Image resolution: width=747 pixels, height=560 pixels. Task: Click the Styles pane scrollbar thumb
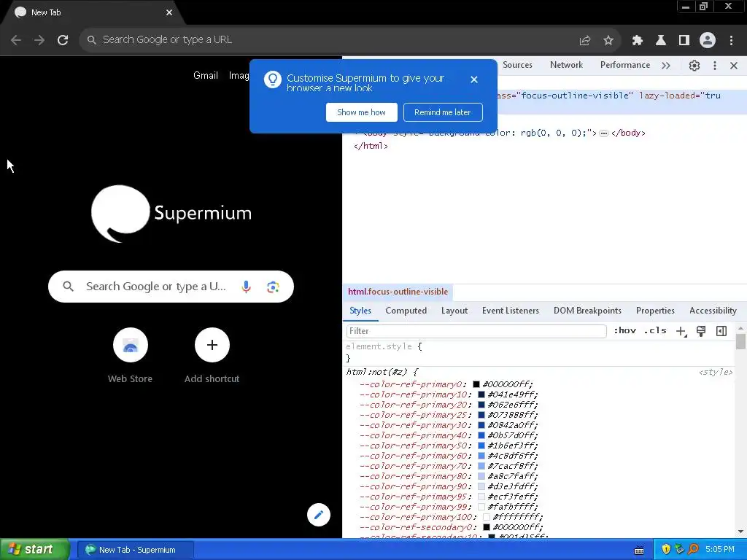pyautogui.click(x=740, y=341)
